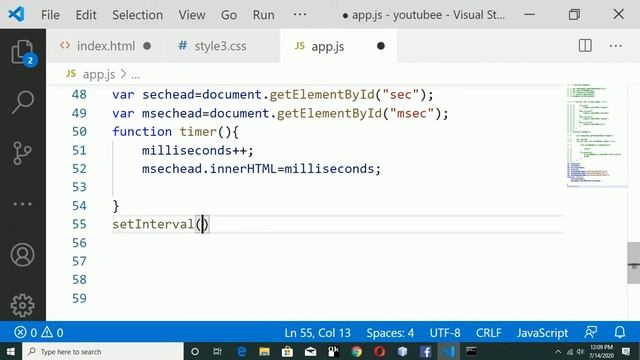Open Task View on taskbar
This screenshot has height=360, width=640.
tap(218, 351)
